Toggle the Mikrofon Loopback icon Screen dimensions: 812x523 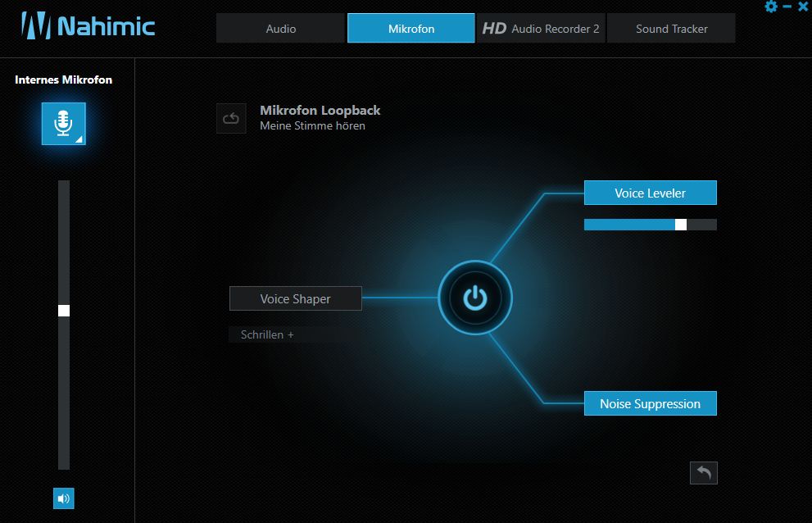coord(231,119)
